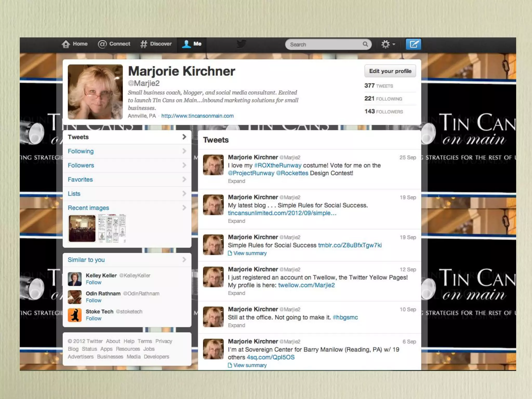Expand the Following list chevron

pos(184,151)
